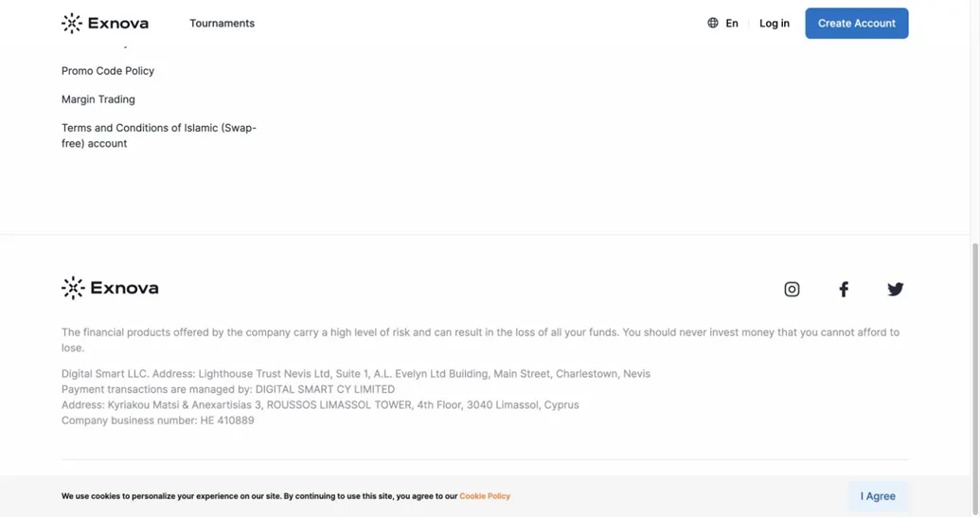Select the financial products risk warning text
The height and width of the screenshot is (517, 980).
click(480, 339)
